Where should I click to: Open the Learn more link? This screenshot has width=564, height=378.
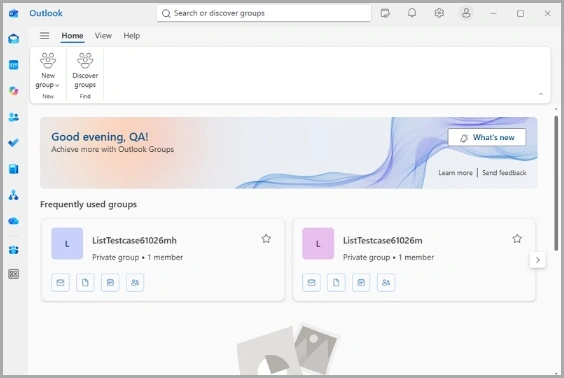(x=455, y=173)
